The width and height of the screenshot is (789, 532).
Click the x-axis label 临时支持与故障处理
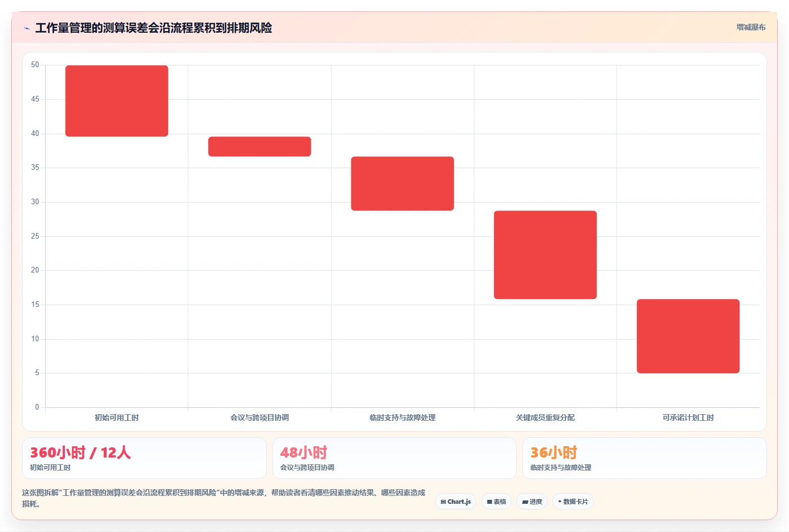(x=402, y=417)
